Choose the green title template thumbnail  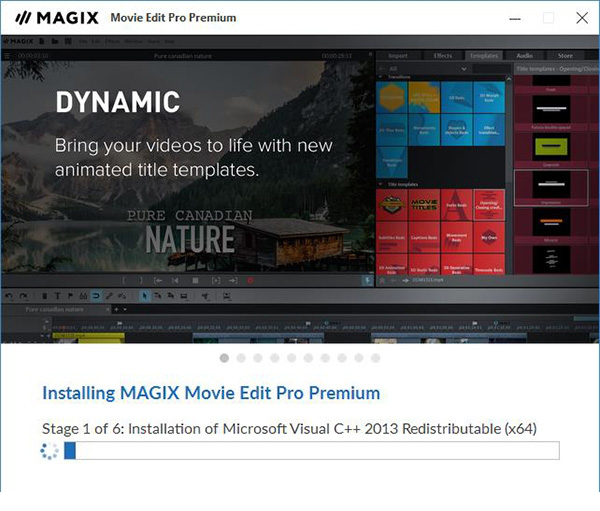coord(551,146)
